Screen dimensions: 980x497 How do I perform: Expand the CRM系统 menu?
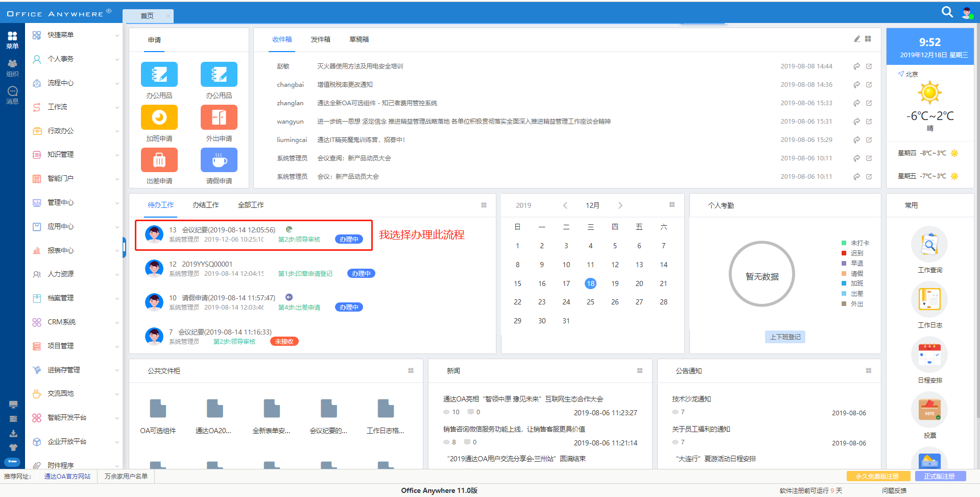pos(74,322)
